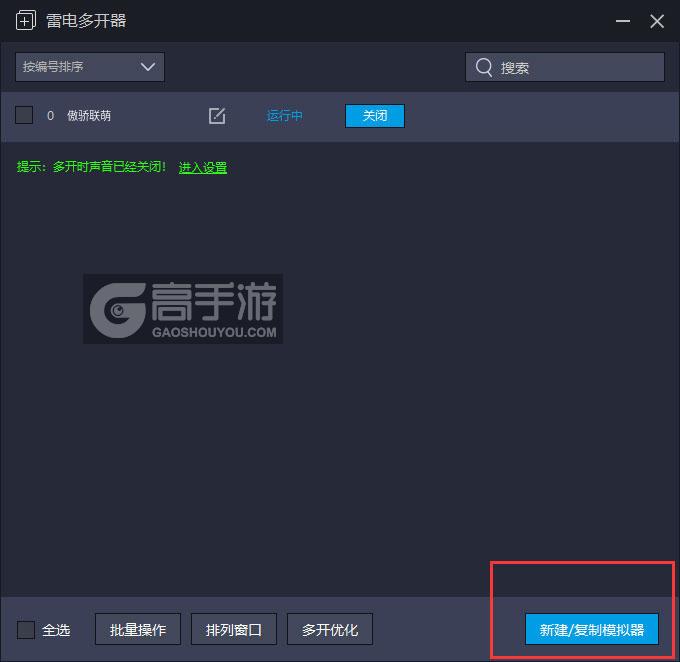The image size is (680, 662).
Task: Click the 运行中 status text
Action: click(284, 116)
